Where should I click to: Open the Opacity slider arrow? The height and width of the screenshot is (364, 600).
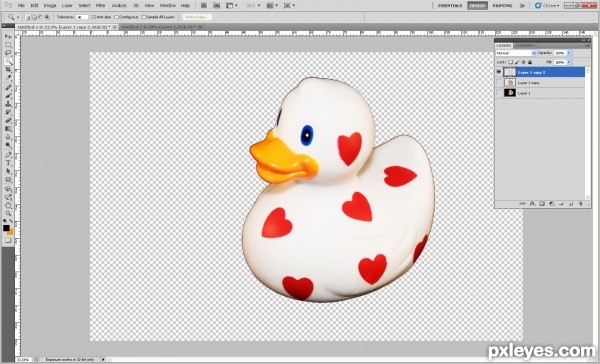point(569,53)
